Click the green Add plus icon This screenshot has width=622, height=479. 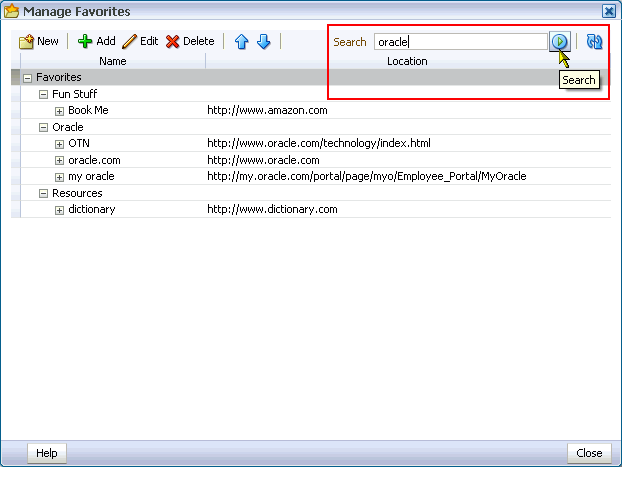coord(85,41)
